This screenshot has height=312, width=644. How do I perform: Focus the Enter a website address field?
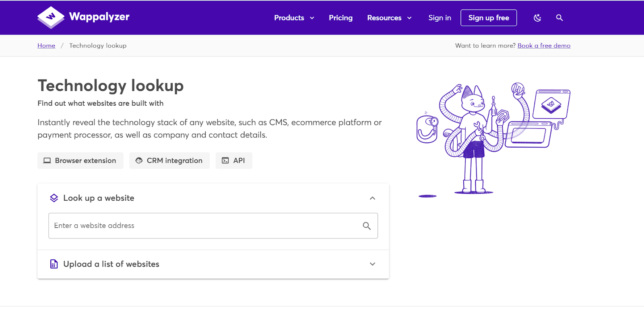tap(213, 226)
